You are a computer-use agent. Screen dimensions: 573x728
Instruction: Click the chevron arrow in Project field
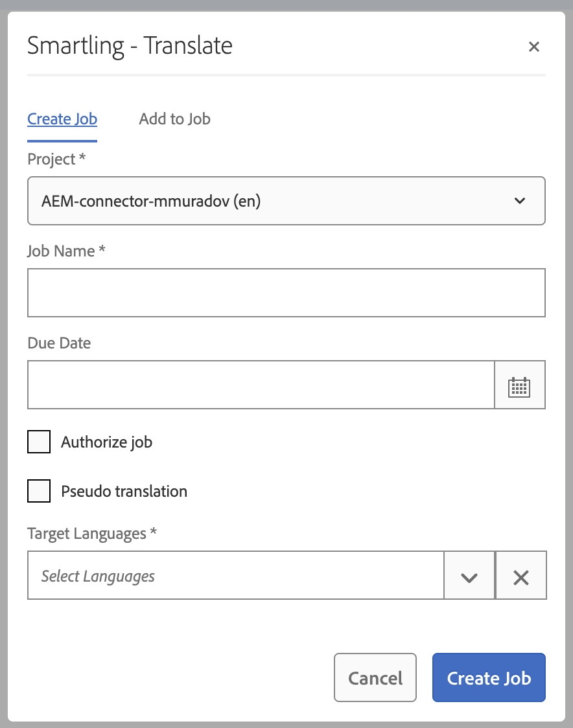click(x=519, y=201)
